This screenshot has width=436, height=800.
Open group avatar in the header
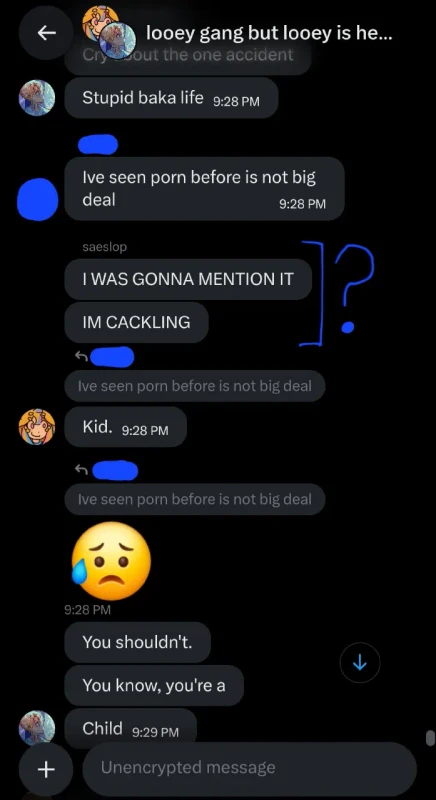coord(110,32)
